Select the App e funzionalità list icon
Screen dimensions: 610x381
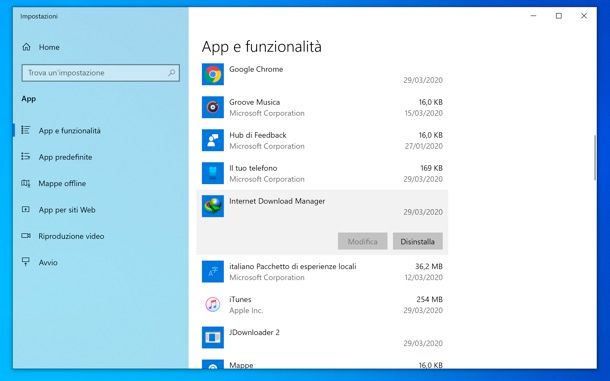click(x=26, y=130)
